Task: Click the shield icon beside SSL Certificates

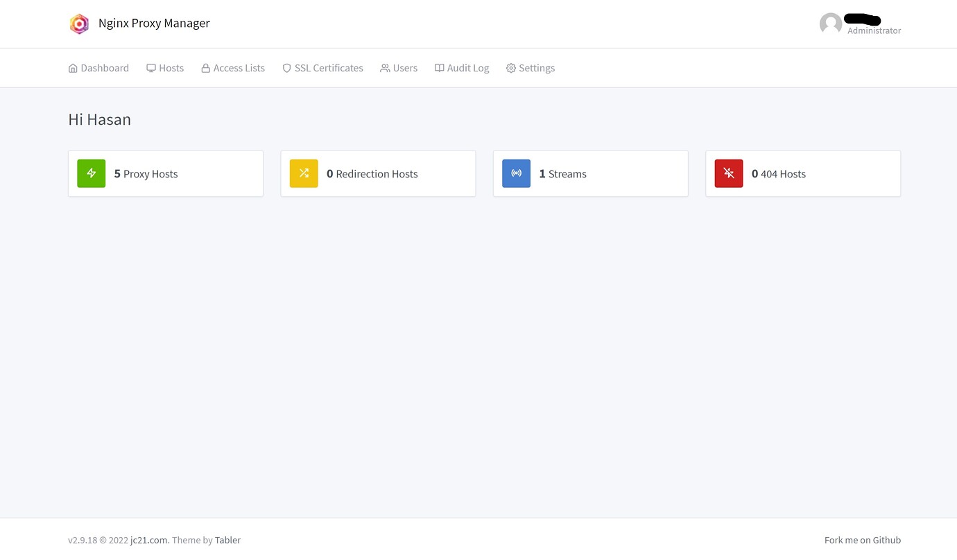Action: (286, 68)
